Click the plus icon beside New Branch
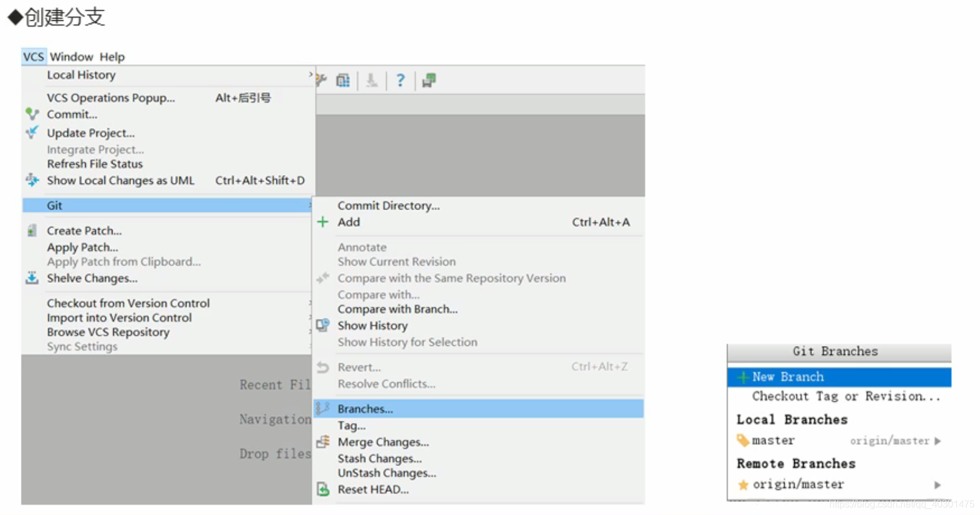 click(743, 377)
